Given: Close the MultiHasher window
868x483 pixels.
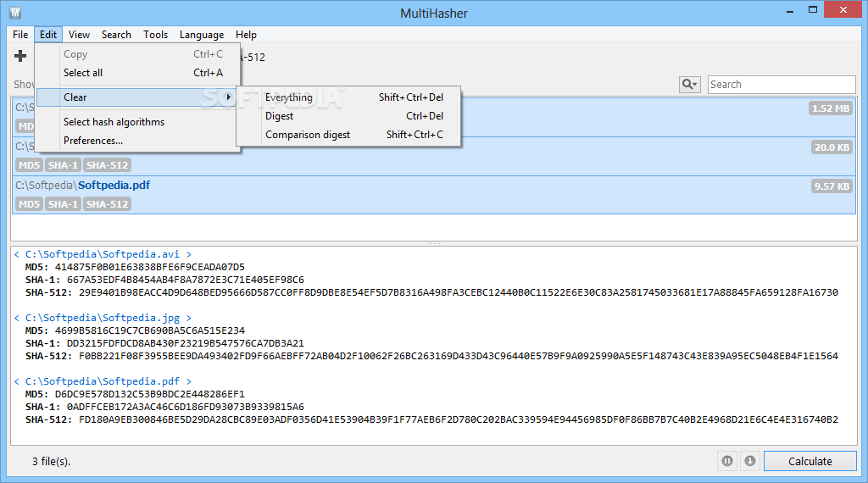Looking at the screenshot, I should 843,10.
